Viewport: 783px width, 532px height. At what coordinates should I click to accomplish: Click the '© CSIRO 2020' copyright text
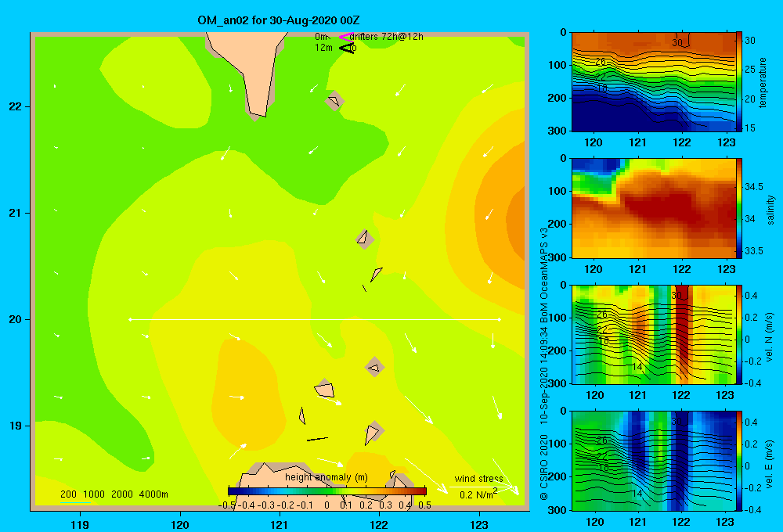(544, 467)
